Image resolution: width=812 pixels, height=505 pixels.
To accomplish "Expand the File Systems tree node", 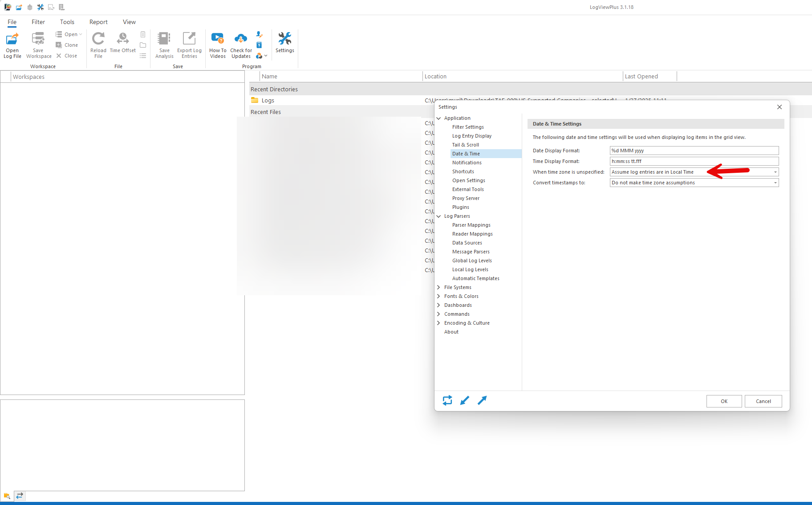I will 439,287.
